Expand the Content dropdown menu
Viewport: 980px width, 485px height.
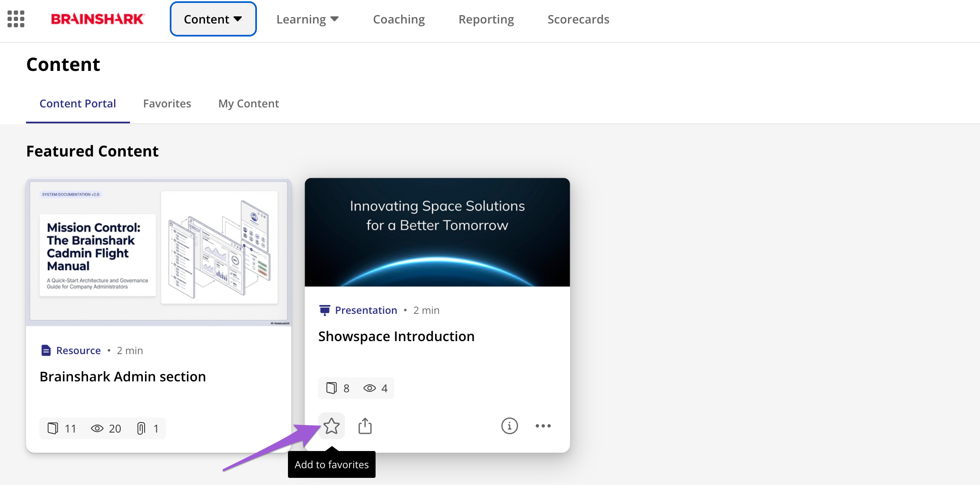point(213,19)
